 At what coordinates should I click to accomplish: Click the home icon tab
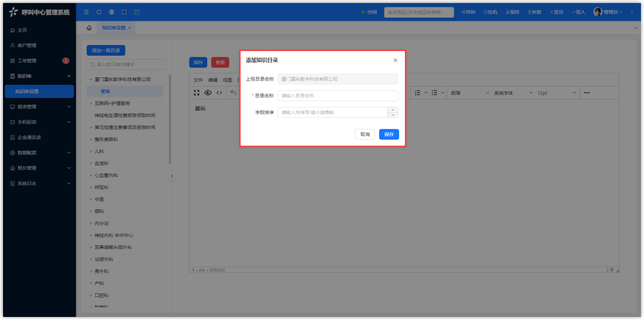tap(89, 28)
